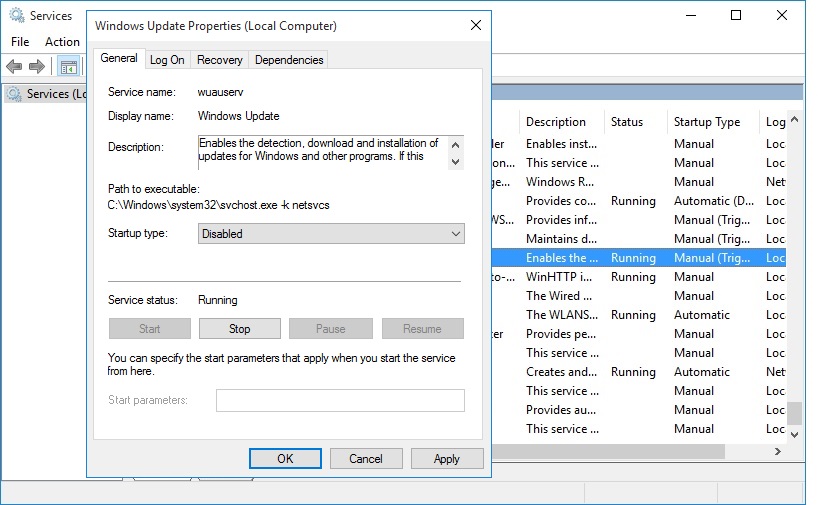Switch to the Dependencies tab
819x505 pixels.
click(x=289, y=60)
